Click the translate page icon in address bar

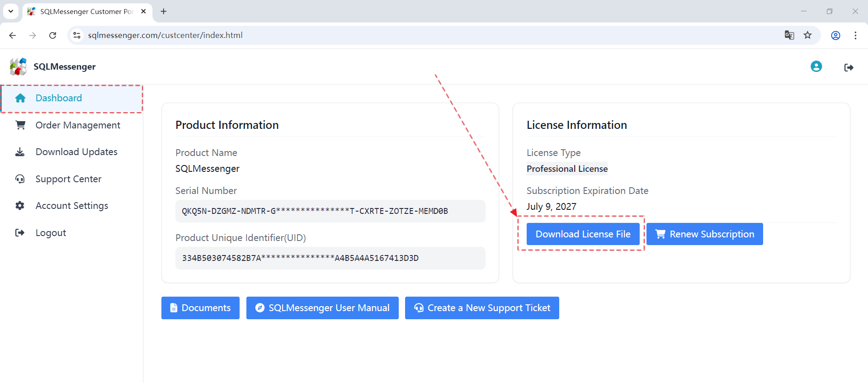[789, 35]
